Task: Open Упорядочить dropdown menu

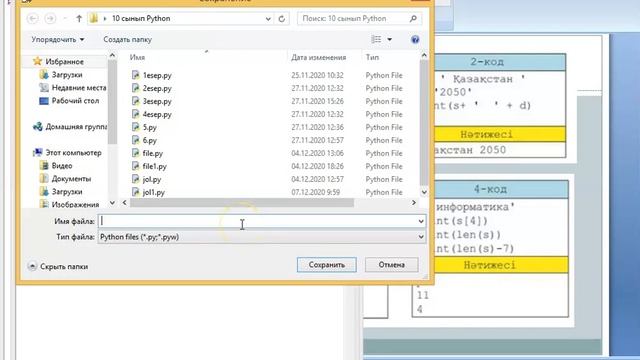Action: (x=58, y=40)
